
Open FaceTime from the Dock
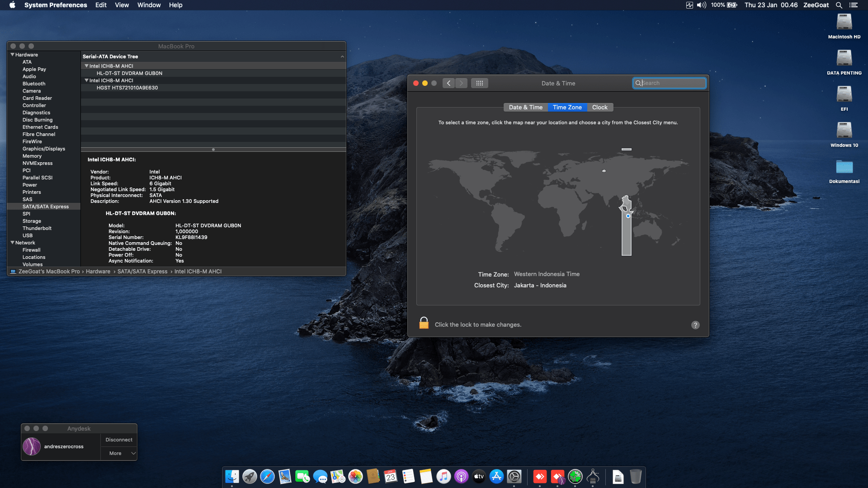[302, 476]
